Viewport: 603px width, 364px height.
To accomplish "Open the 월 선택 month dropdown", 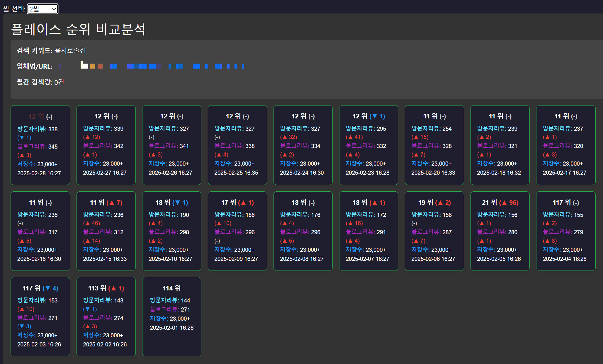I will tap(43, 9).
